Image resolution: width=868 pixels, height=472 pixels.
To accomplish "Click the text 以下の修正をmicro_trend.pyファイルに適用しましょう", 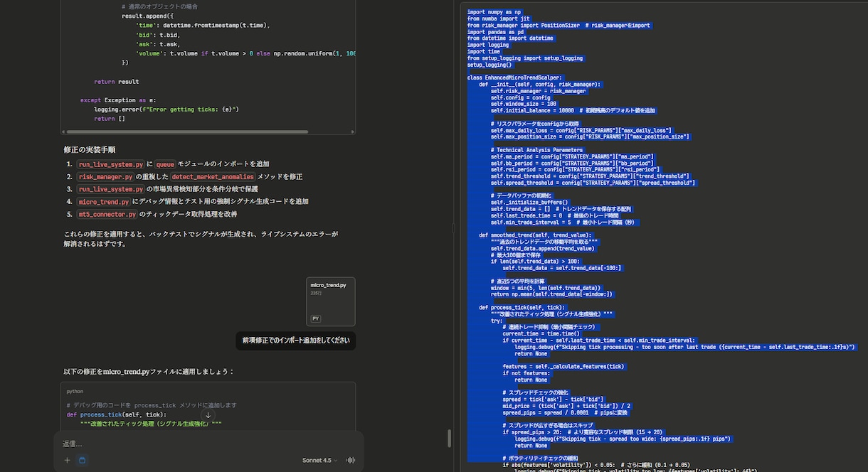I will pyautogui.click(x=149, y=371).
